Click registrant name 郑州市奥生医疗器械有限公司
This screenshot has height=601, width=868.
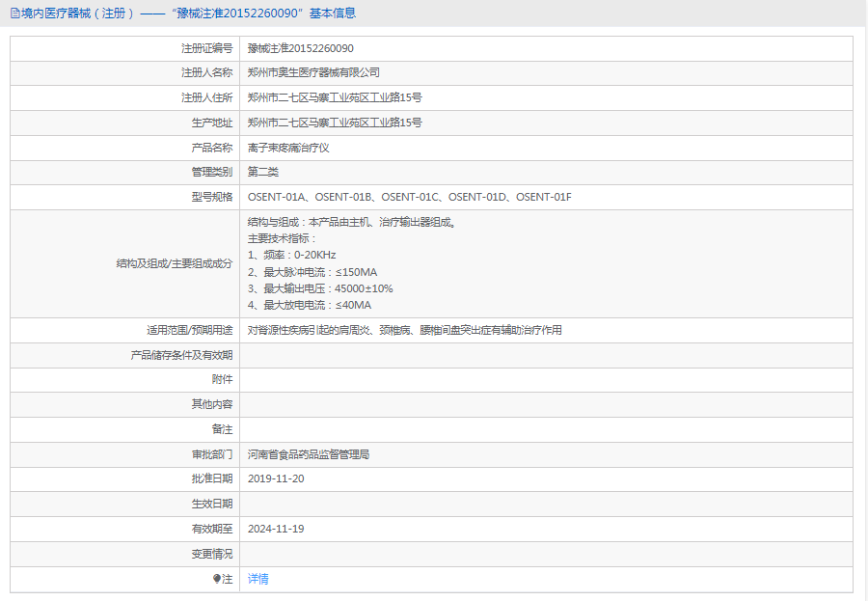(313, 72)
